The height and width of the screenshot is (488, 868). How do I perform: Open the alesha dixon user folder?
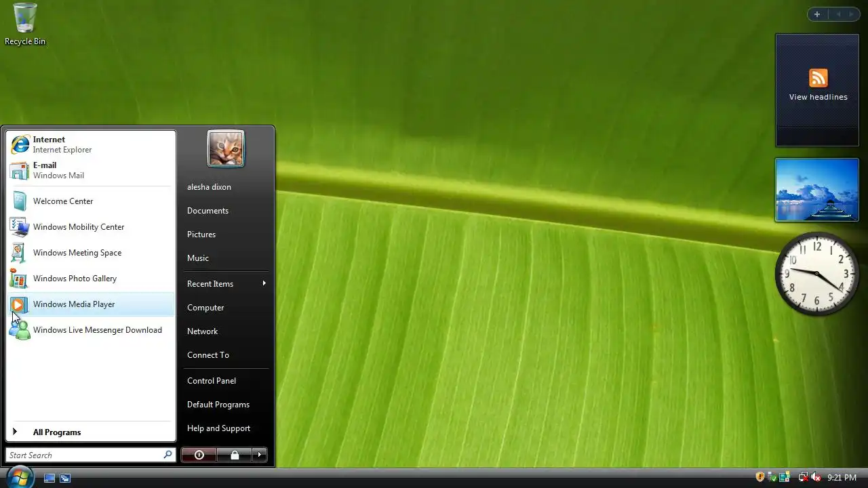point(226,187)
